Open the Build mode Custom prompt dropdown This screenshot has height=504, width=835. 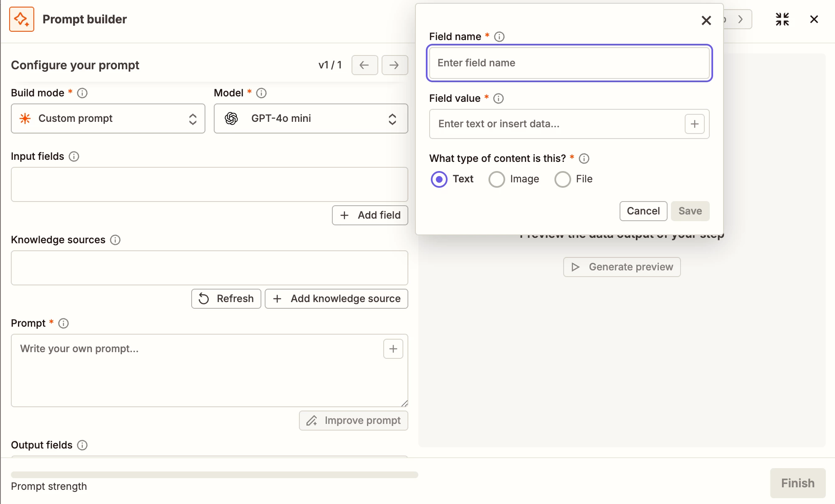point(108,118)
